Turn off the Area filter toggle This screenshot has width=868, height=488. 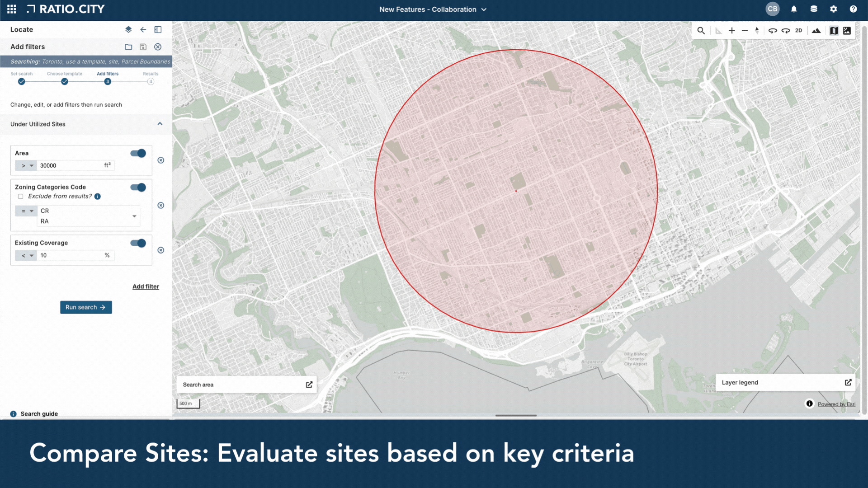click(138, 153)
